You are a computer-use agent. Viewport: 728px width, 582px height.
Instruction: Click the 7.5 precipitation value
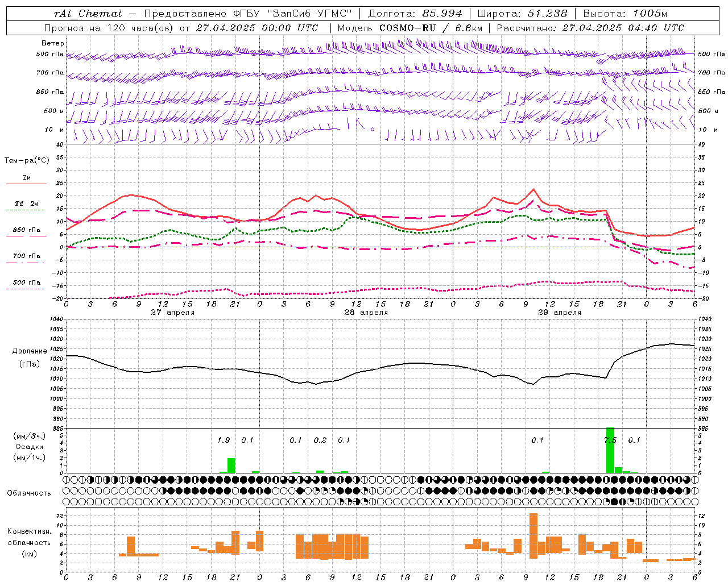coord(610,440)
